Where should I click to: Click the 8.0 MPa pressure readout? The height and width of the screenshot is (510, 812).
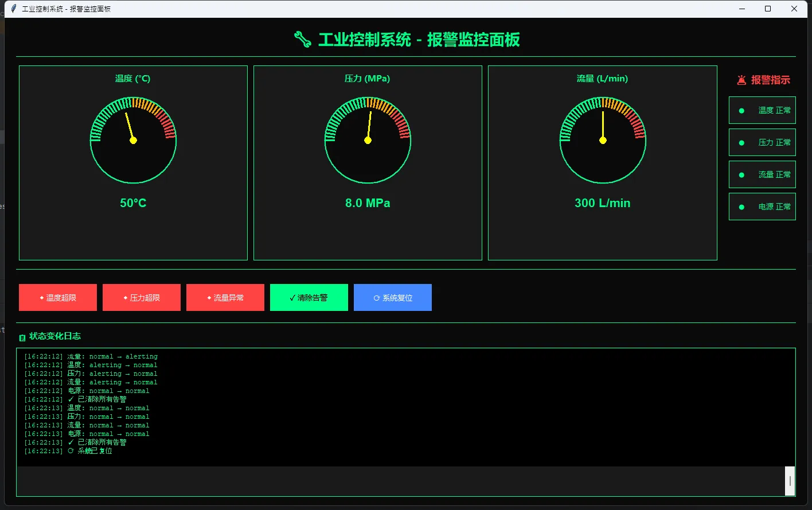coord(368,203)
